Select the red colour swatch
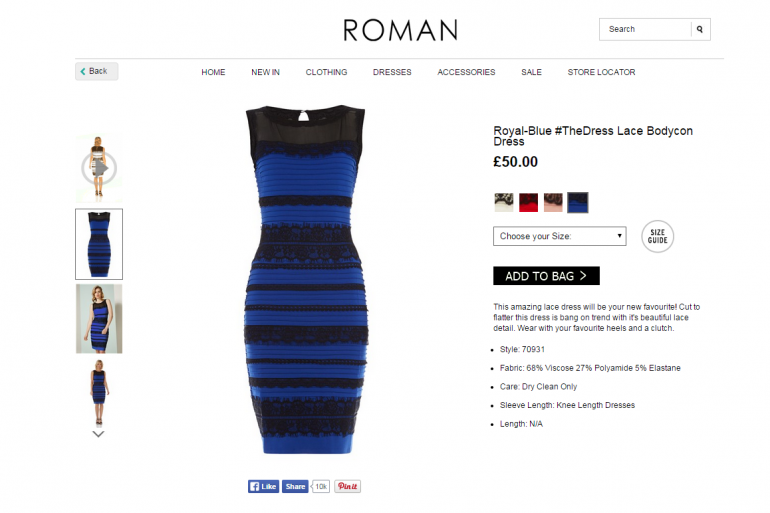Screen dimensions: 770x513 528,202
